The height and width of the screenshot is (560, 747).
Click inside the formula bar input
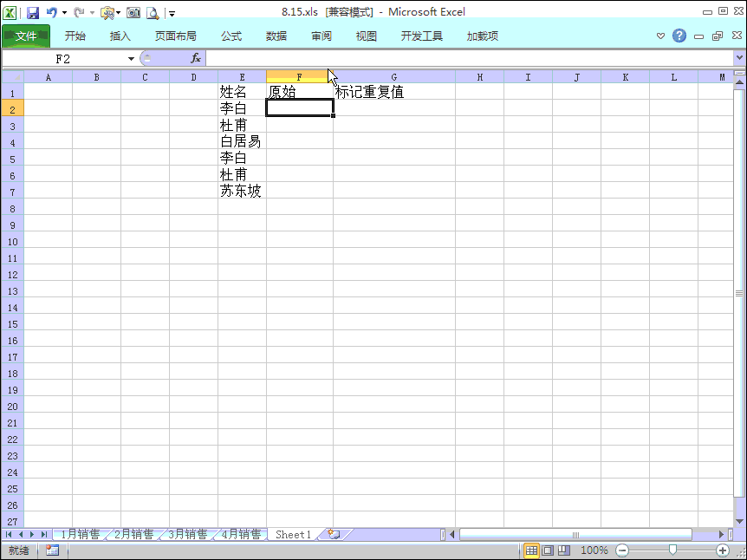470,59
